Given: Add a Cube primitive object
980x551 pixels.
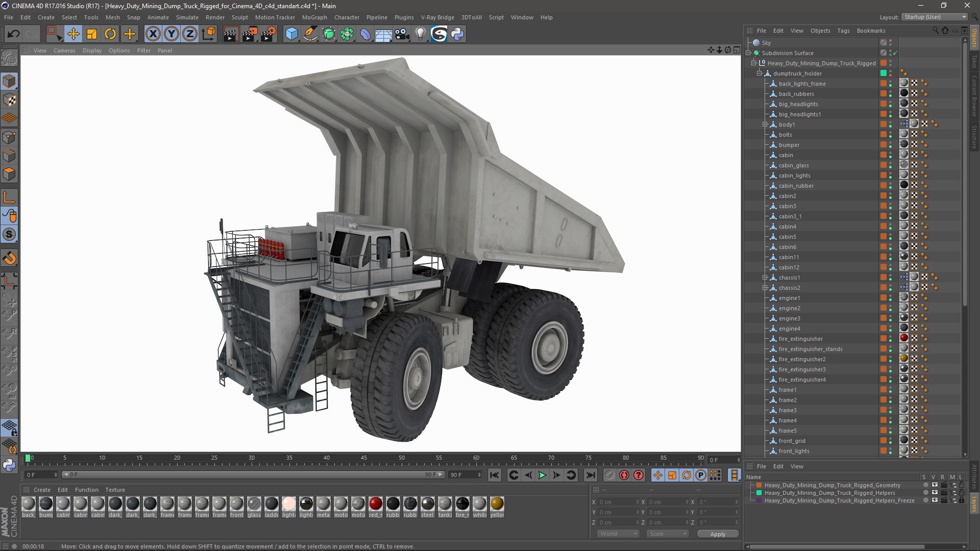Looking at the screenshot, I should (291, 34).
